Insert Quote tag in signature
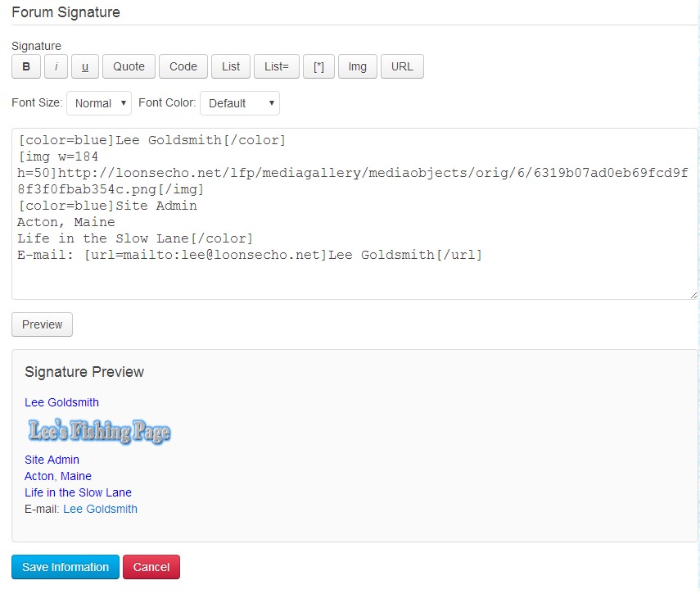700x594 pixels. coord(129,67)
